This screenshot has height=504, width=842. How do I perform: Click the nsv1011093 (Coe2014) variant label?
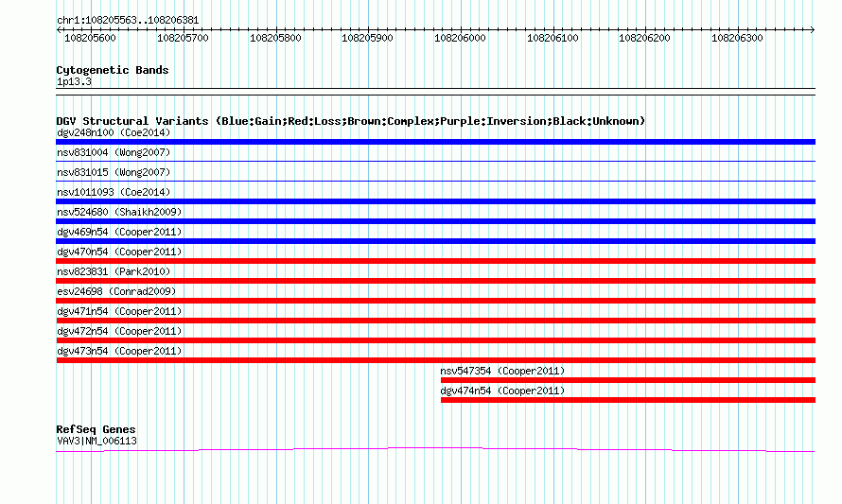pyautogui.click(x=114, y=192)
